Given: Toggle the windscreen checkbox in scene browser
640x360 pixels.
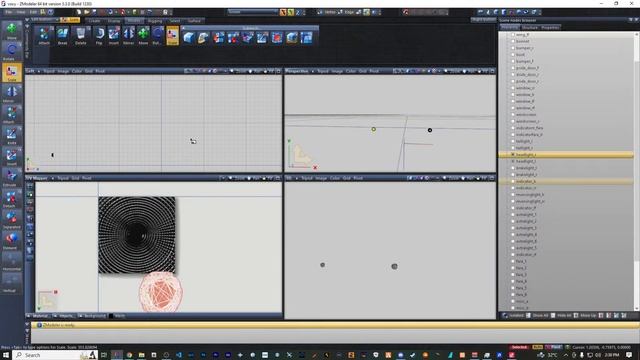Looking at the screenshot, I should point(513,115).
